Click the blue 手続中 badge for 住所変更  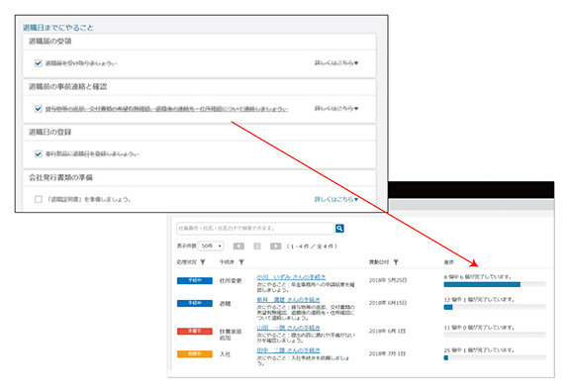(195, 280)
